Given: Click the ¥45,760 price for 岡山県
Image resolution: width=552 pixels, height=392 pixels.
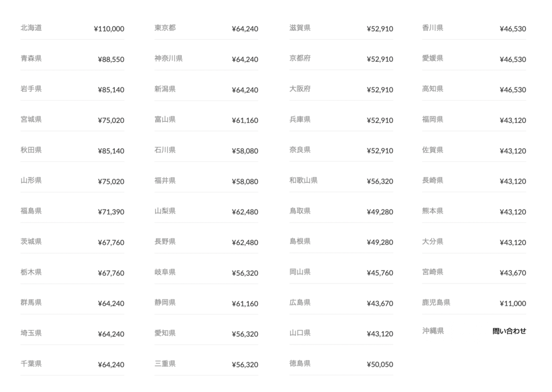Looking at the screenshot, I should pos(380,273).
